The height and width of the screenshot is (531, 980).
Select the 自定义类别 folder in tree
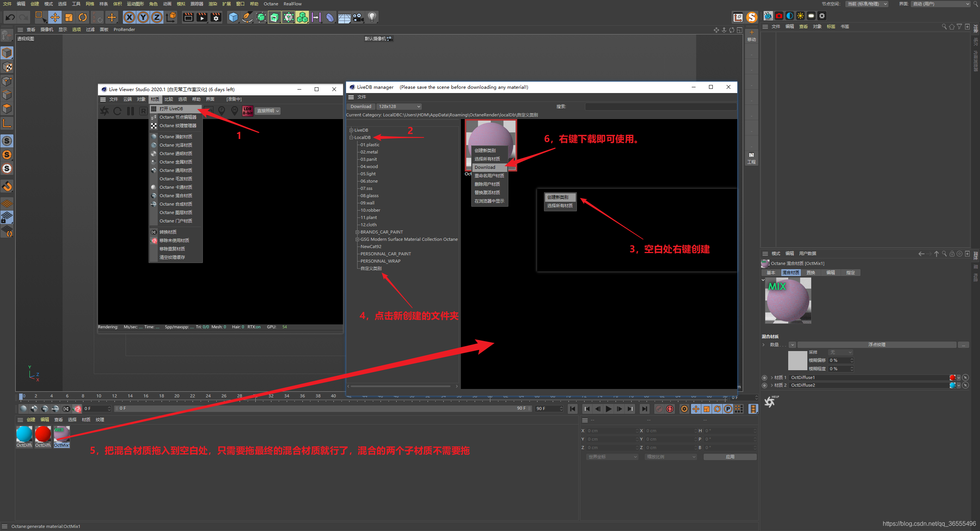coord(371,268)
